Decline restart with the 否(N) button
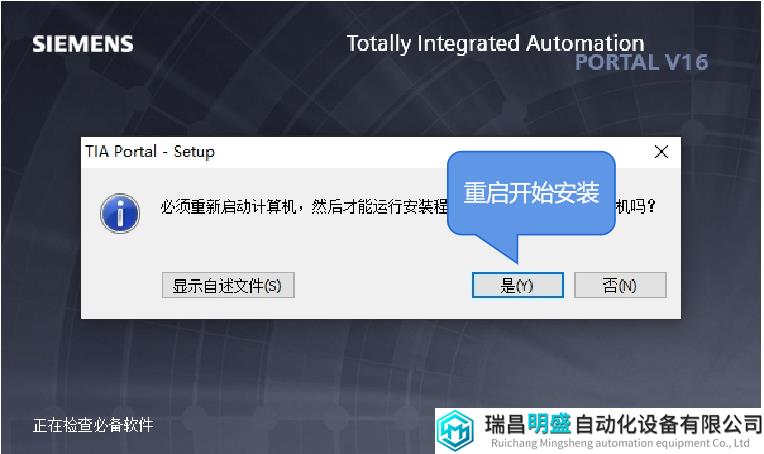The image size is (764, 454). coord(620,285)
